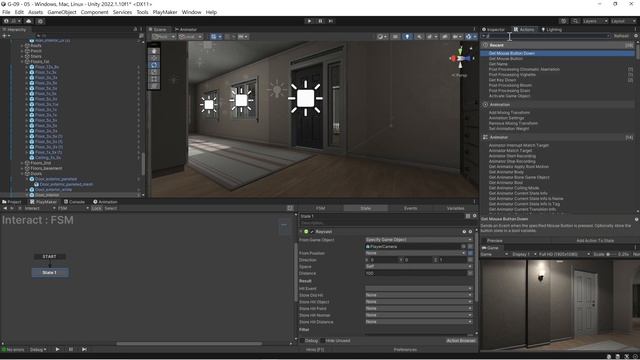Open the Space dropdown set to Self

419,266
